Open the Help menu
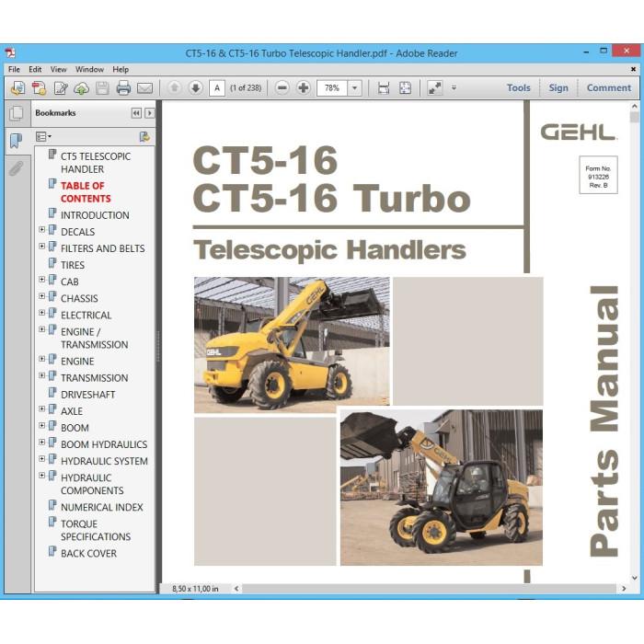 click(x=121, y=69)
